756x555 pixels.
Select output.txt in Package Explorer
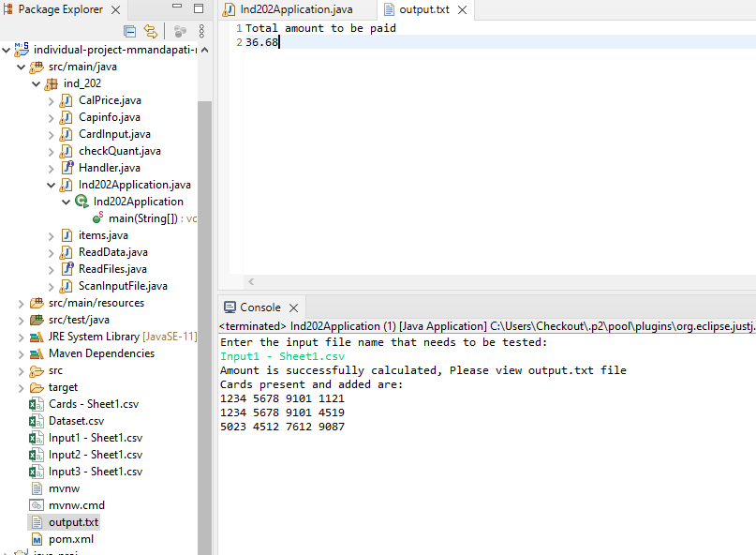coord(73,522)
